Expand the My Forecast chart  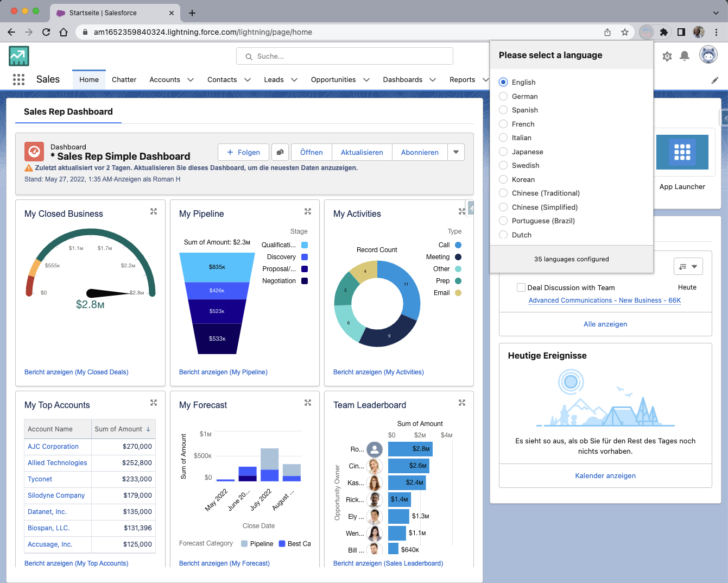(x=308, y=403)
